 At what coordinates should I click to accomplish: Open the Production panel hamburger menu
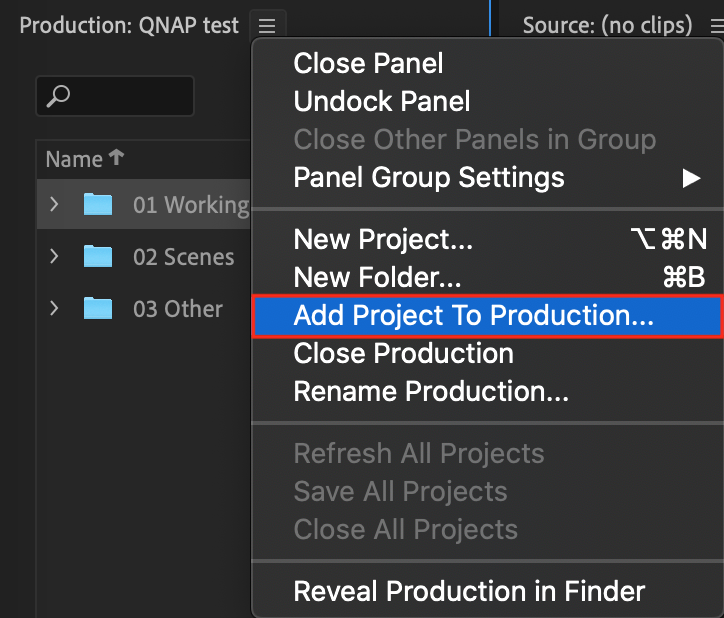click(267, 25)
